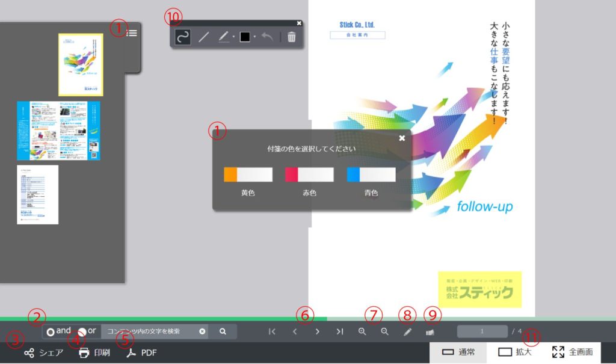Zoom out with the magnifier minus icon

[x=384, y=332]
